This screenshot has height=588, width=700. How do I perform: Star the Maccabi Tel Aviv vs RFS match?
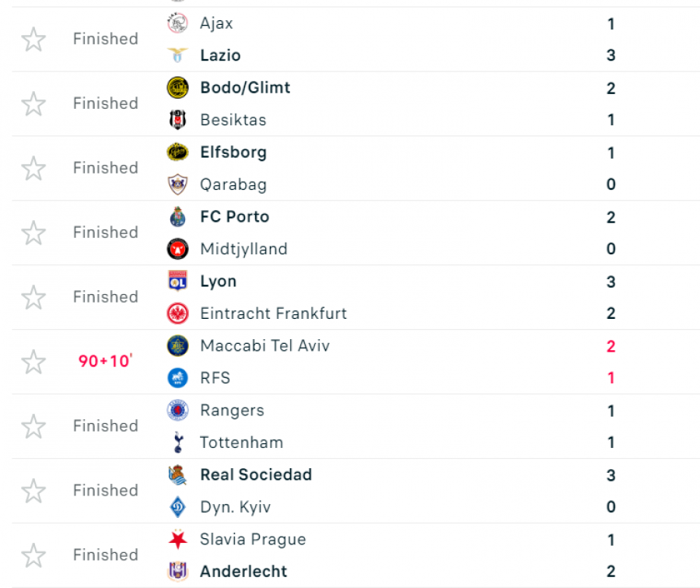(x=33, y=362)
